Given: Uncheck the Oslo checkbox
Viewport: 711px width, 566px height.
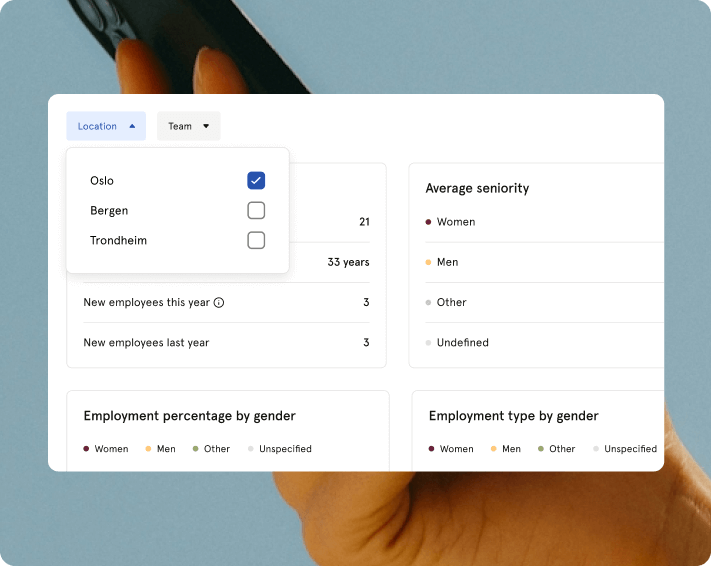Looking at the screenshot, I should (256, 181).
